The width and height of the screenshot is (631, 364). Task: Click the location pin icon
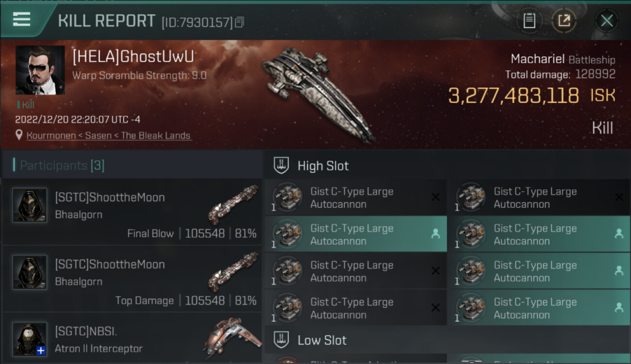pyautogui.click(x=19, y=135)
